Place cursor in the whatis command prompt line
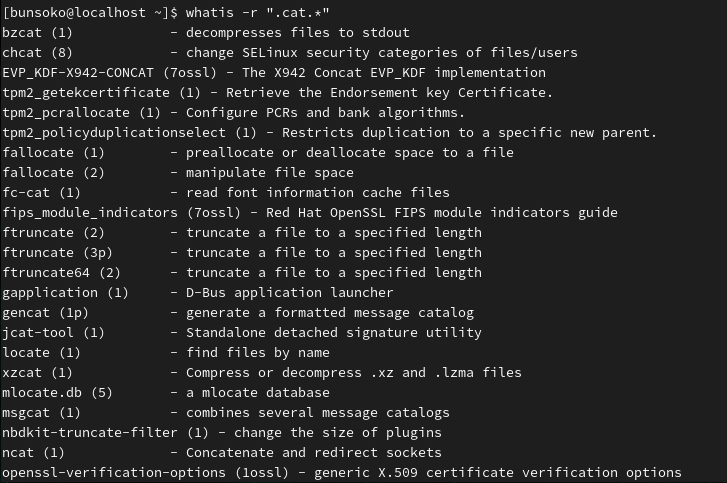Image resolution: width=727 pixels, height=483 pixels. [166, 13]
